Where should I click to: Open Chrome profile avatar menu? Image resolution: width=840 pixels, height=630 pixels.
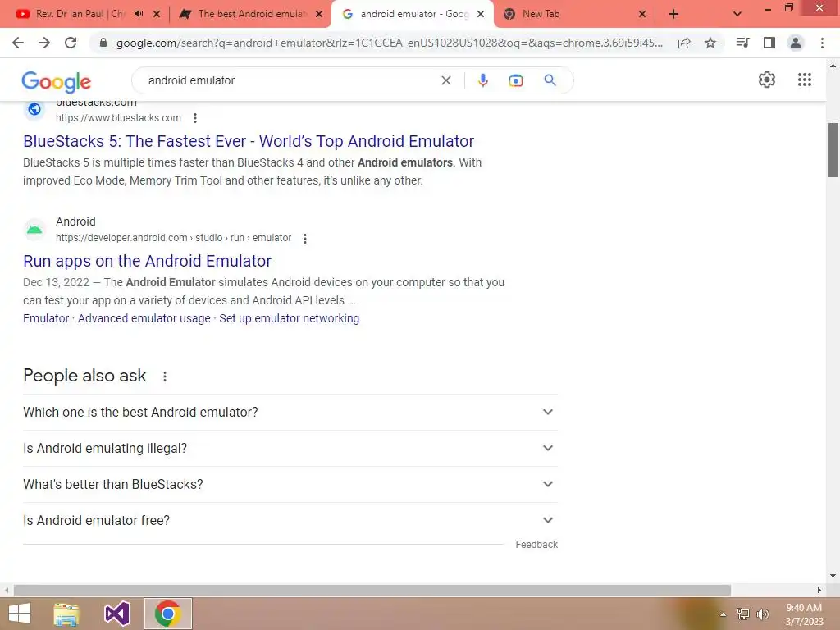click(x=796, y=43)
